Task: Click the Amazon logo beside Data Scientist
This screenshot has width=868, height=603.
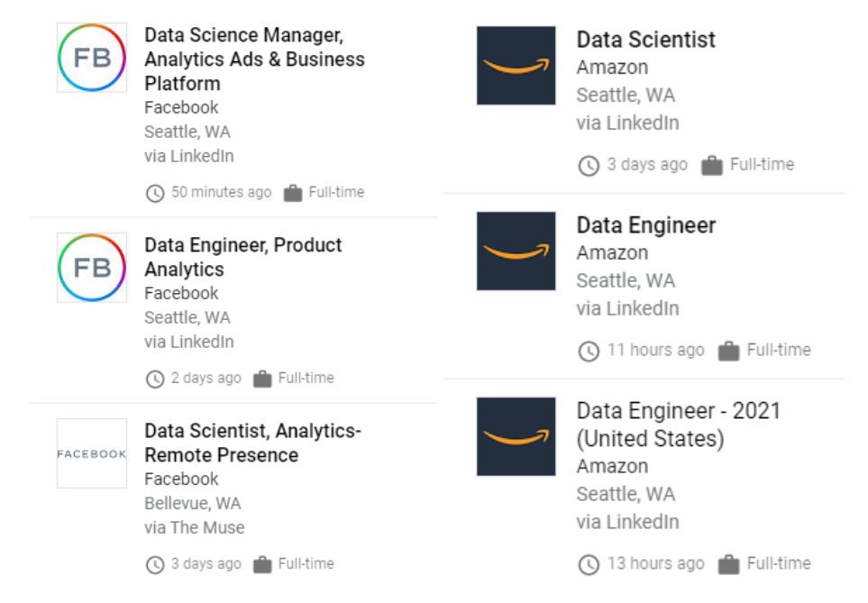Action: (516, 65)
